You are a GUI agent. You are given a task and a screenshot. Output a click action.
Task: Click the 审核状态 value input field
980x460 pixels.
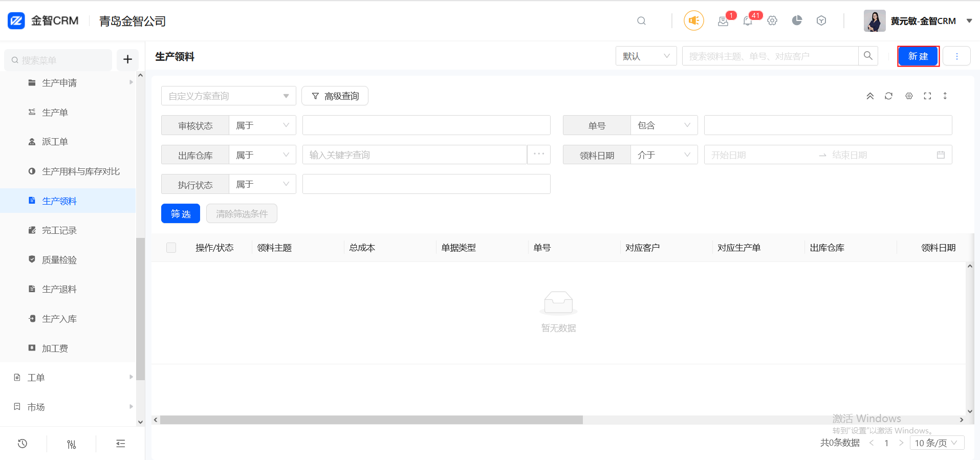click(x=426, y=125)
